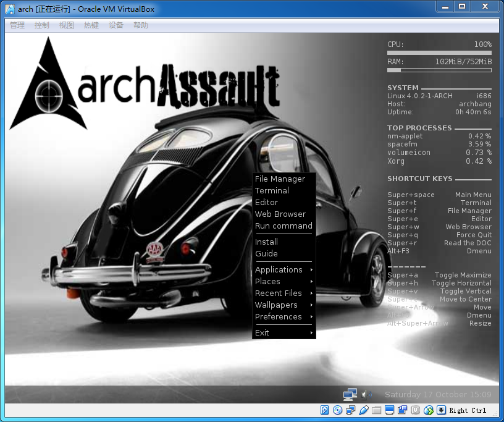Click the host name archbang
The height and width of the screenshot is (422, 504).
pos(475,104)
